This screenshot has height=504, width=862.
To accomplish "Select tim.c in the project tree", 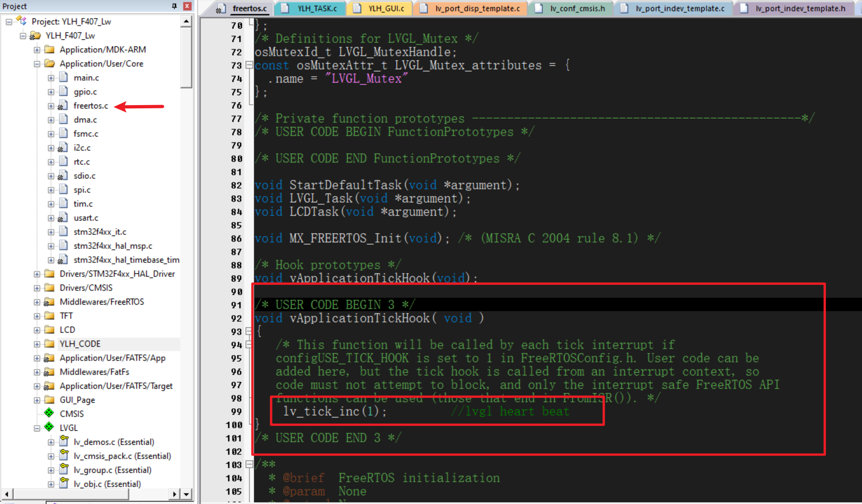I will point(83,204).
